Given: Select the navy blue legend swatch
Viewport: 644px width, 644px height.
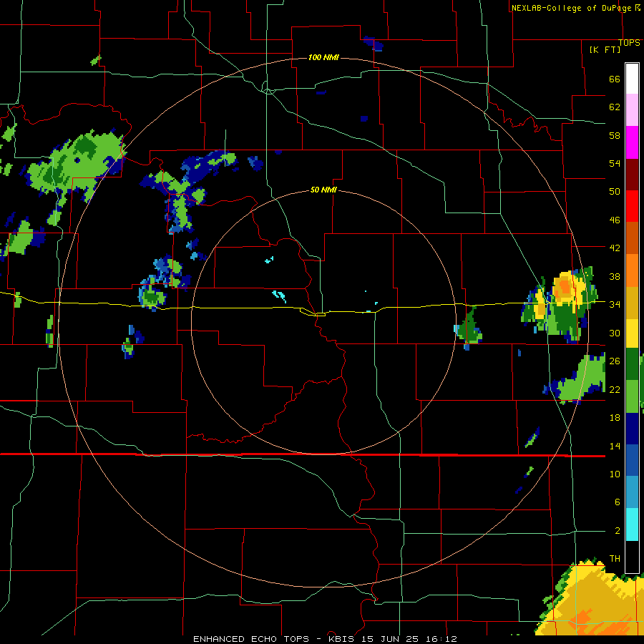Looking at the screenshot, I should (632, 429).
